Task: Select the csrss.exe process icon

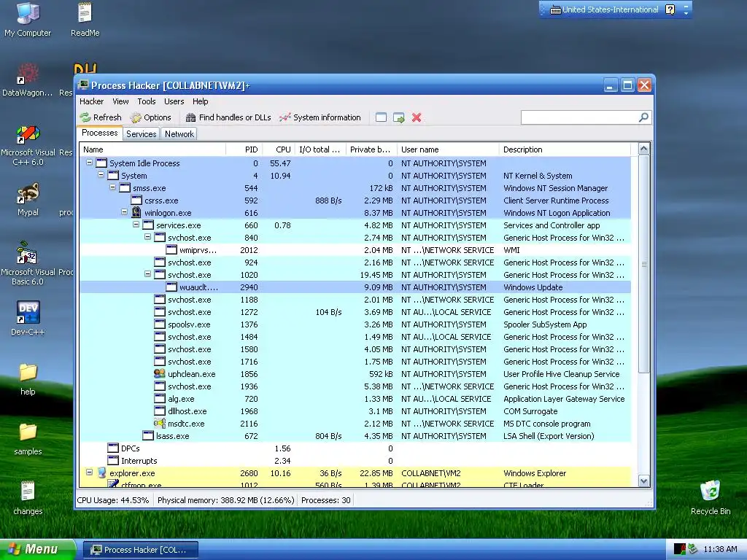Action: point(136,200)
